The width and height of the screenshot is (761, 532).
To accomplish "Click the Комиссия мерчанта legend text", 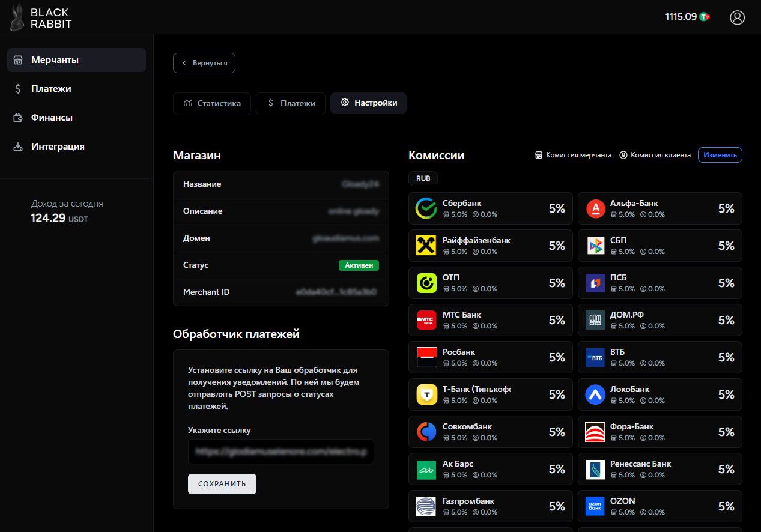I will click(578, 155).
